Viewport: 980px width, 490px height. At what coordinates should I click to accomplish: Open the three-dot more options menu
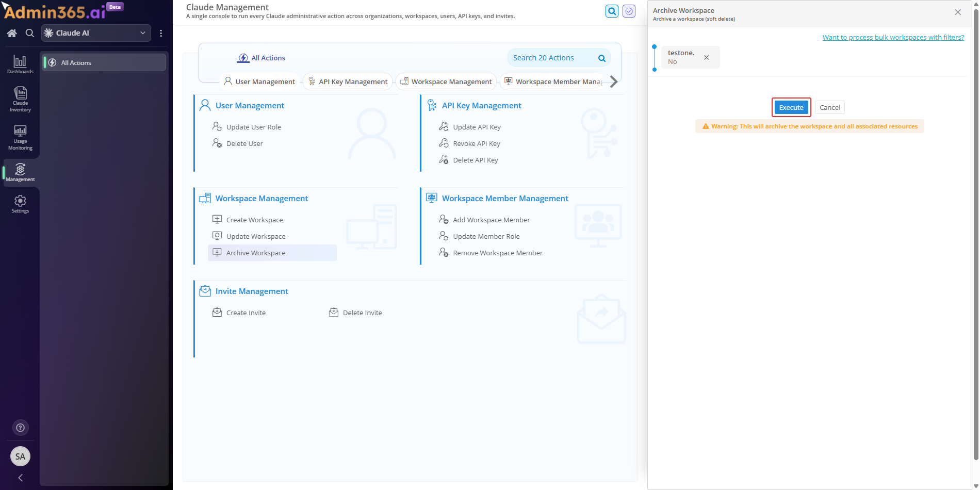click(161, 33)
